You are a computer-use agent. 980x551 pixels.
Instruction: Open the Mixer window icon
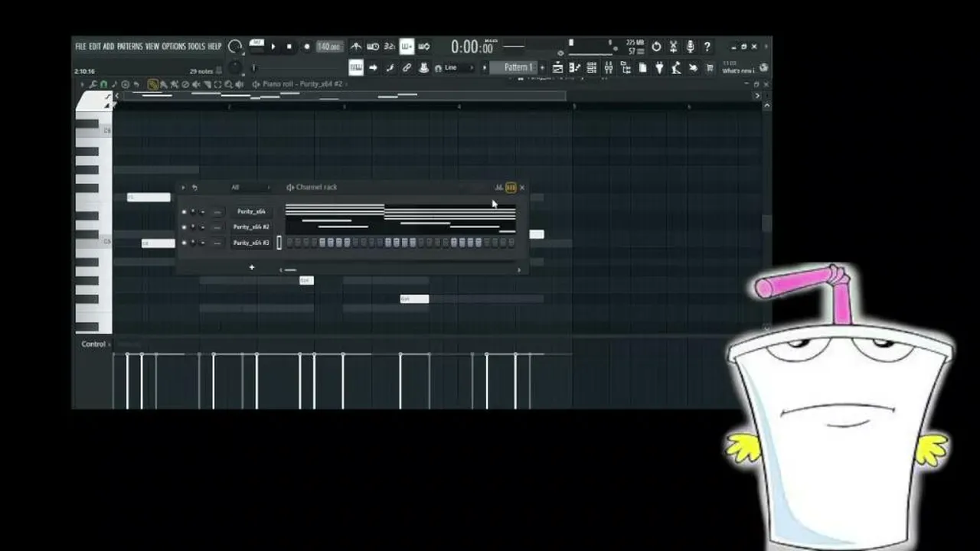coord(609,68)
